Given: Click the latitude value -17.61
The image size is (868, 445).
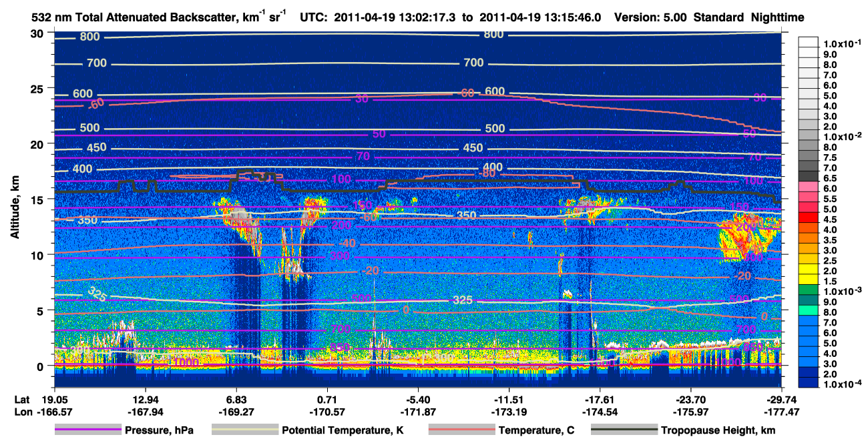Looking at the screenshot, I should [600, 398].
